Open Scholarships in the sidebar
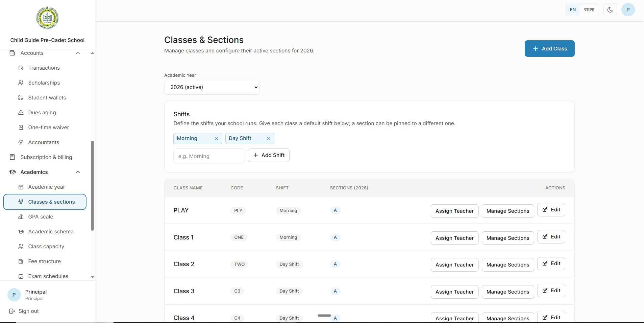 click(45, 83)
